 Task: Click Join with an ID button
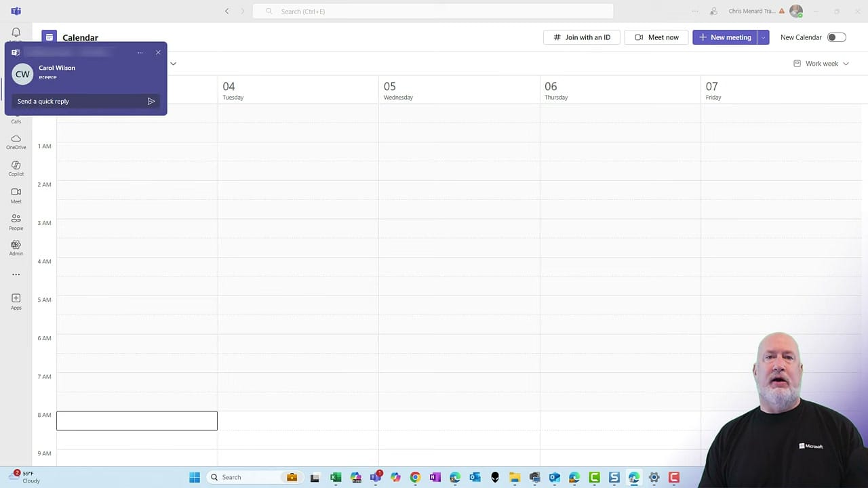582,37
